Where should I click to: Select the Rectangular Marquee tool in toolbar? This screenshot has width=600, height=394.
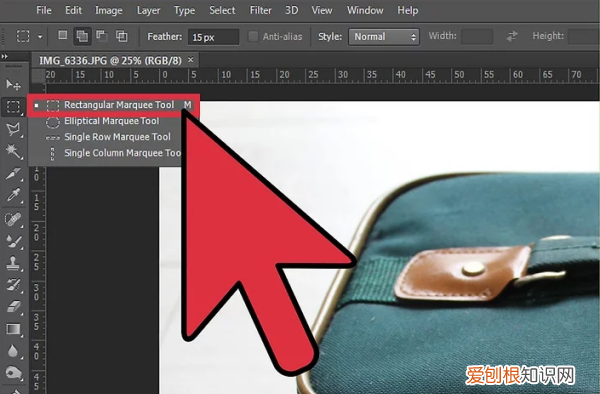[x=13, y=107]
